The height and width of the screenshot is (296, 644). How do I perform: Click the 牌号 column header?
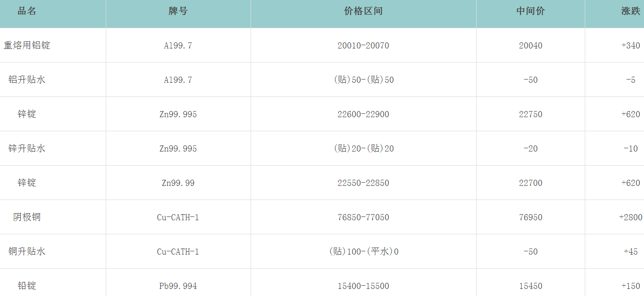click(178, 11)
